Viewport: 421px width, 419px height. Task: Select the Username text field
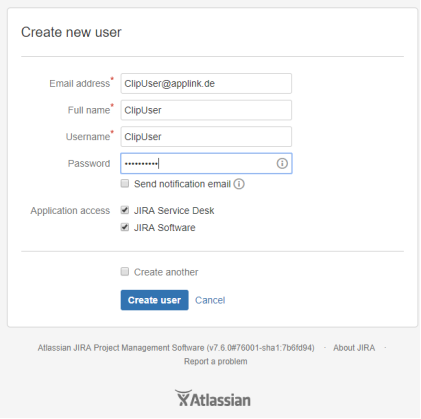pyautogui.click(x=206, y=137)
